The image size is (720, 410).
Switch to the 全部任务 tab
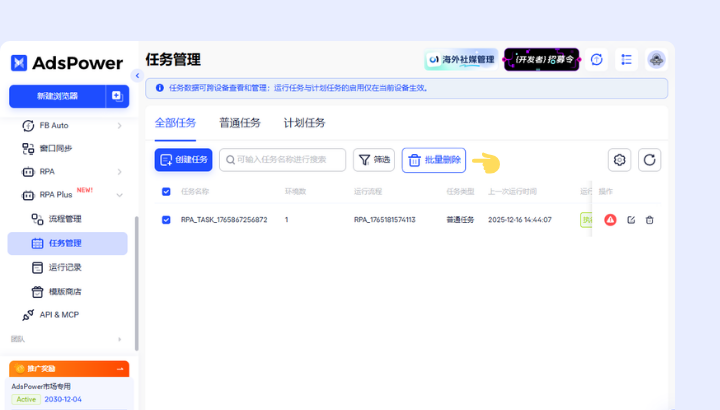coord(175,123)
